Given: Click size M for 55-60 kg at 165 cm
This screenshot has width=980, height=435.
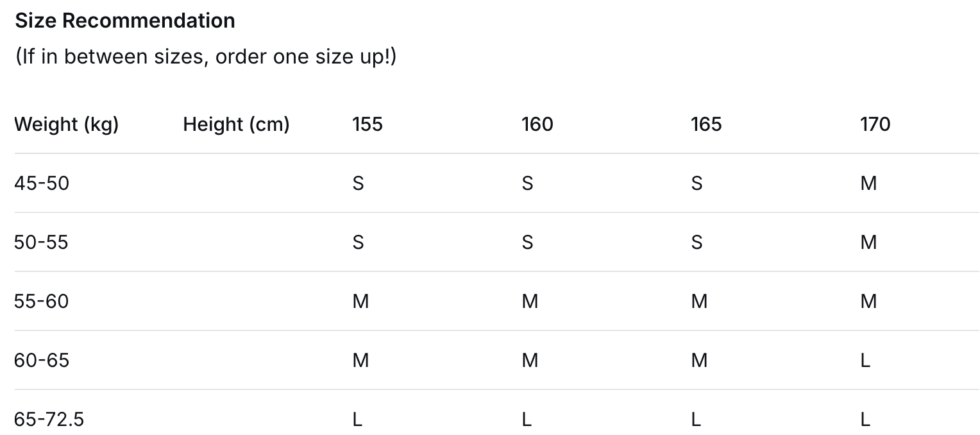Looking at the screenshot, I should (x=699, y=302).
